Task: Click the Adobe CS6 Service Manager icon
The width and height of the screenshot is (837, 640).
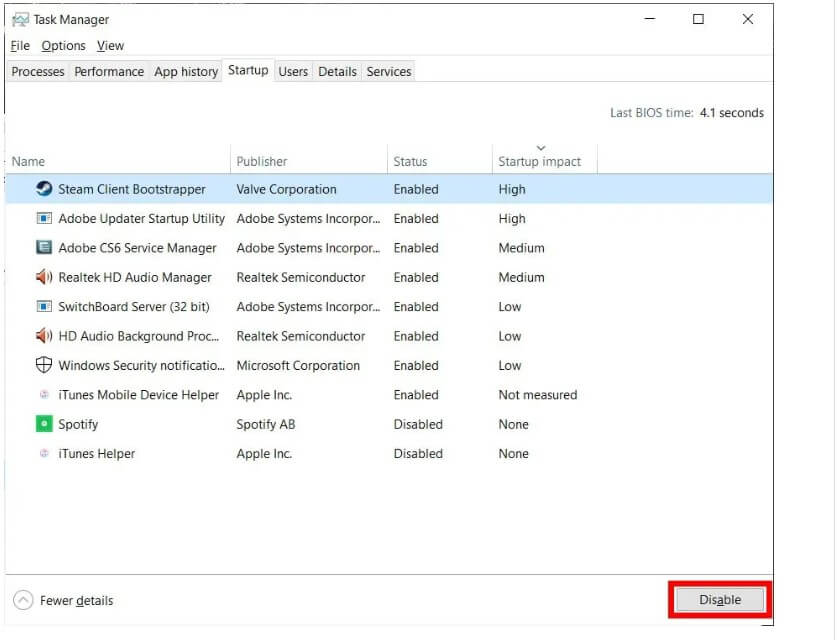Action: pyautogui.click(x=44, y=248)
